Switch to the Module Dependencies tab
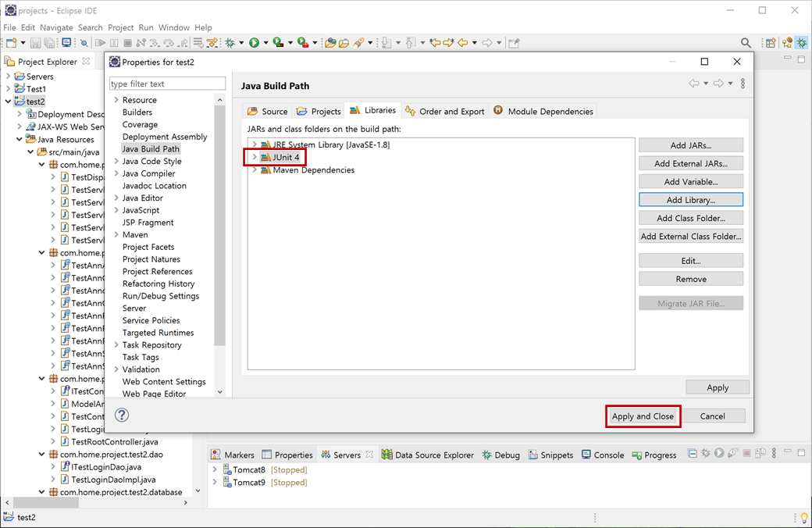This screenshot has width=812, height=528. point(543,112)
